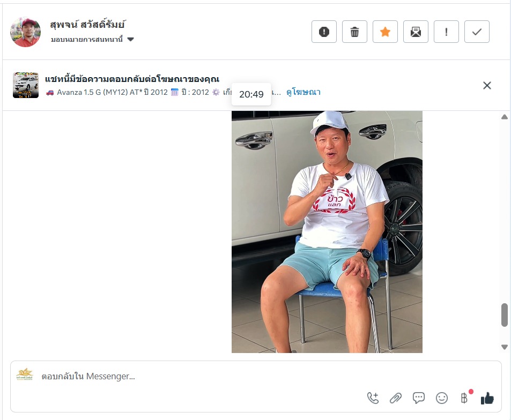The image size is (511, 420).
Task: Open payment request baht icon
Action: click(464, 398)
